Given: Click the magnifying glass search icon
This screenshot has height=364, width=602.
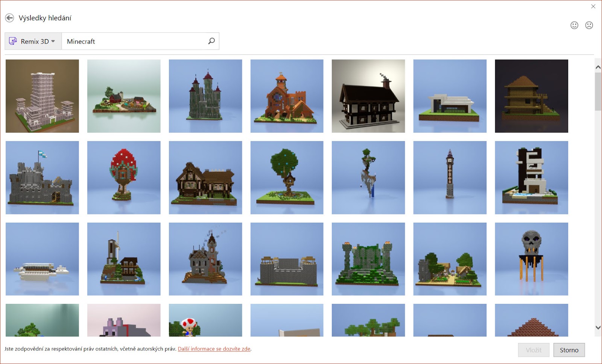Looking at the screenshot, I should (211, 41).
